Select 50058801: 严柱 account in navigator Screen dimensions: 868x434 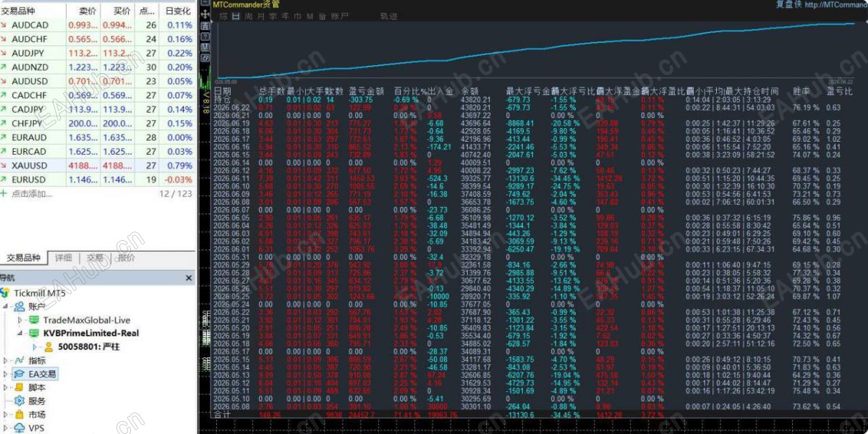coord(88,347)
